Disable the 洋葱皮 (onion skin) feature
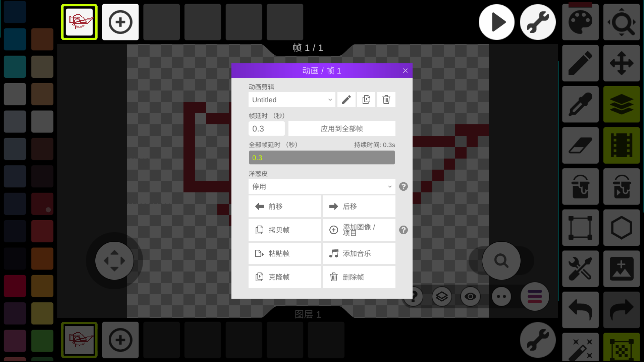 coord(322,186)
